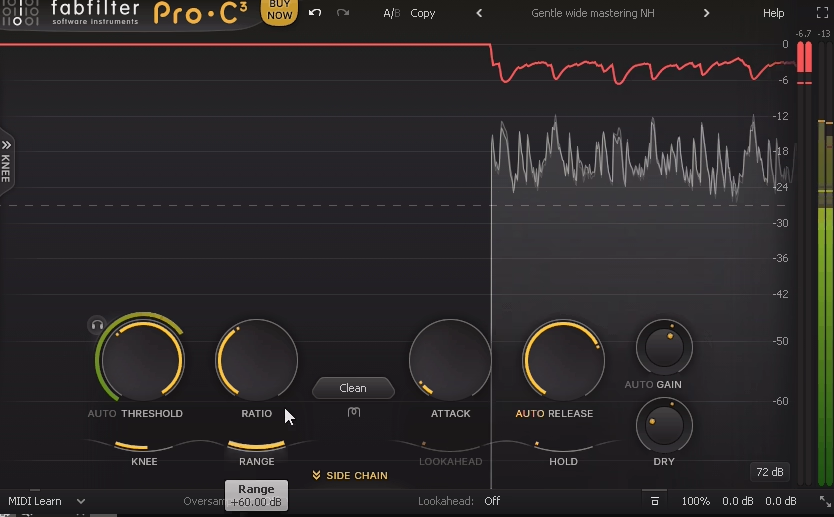Click the dashed threshold line in display
This screenshot has width=834, height=517.
tap(394, 205)
